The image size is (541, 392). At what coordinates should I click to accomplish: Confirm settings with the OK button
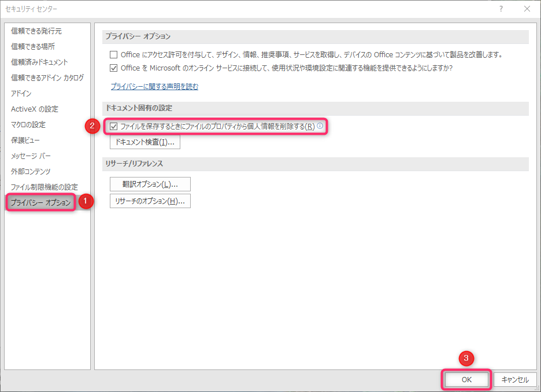point(466,380)
